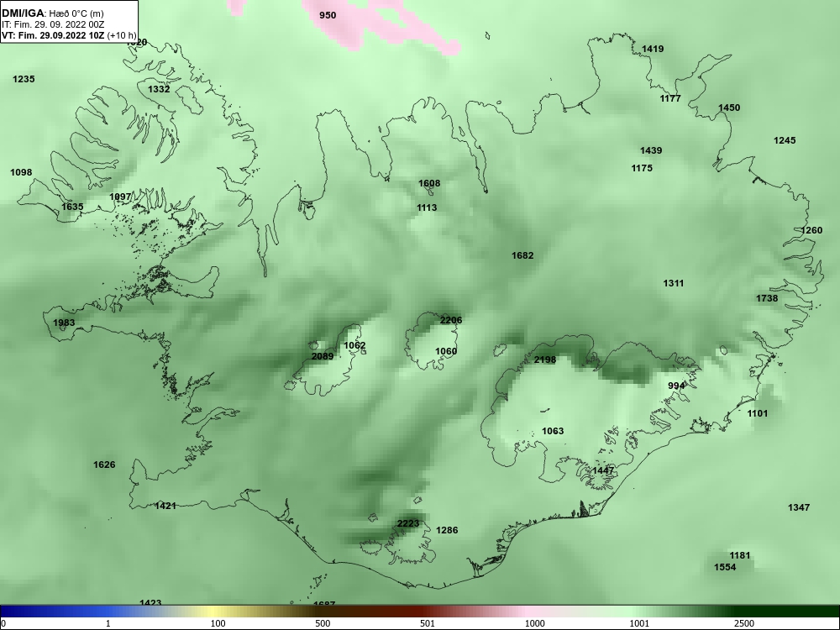The image size is (840, 630).
Task: Click the 1554 value offshore
Action: [x=725, y=567]
